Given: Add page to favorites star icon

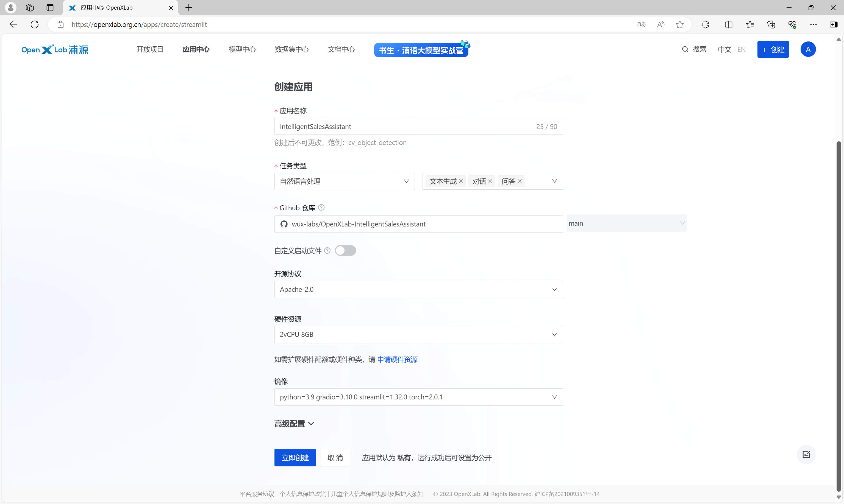Looking at the screenshot, I should (x=680, y=24).
